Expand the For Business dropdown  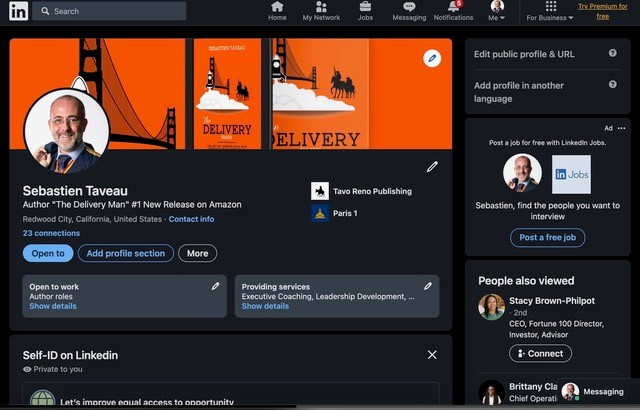tap(550, 12)
